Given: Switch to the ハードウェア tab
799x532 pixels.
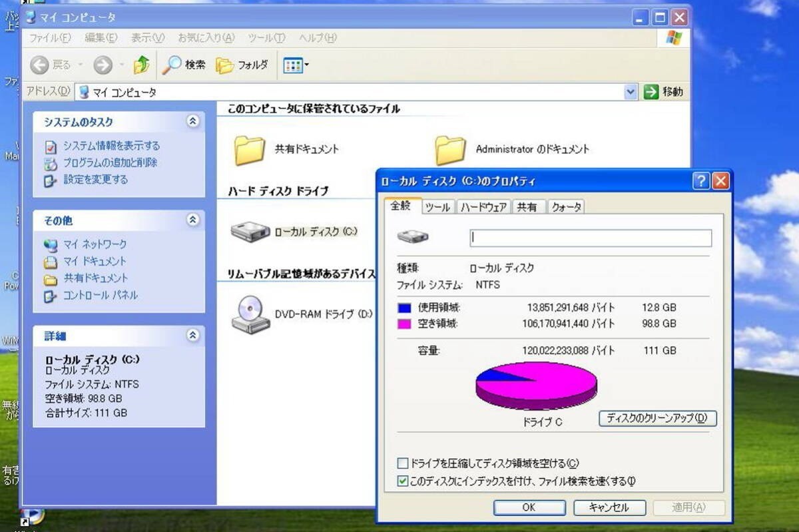Looking at the screenshot, I should [484, 207].
